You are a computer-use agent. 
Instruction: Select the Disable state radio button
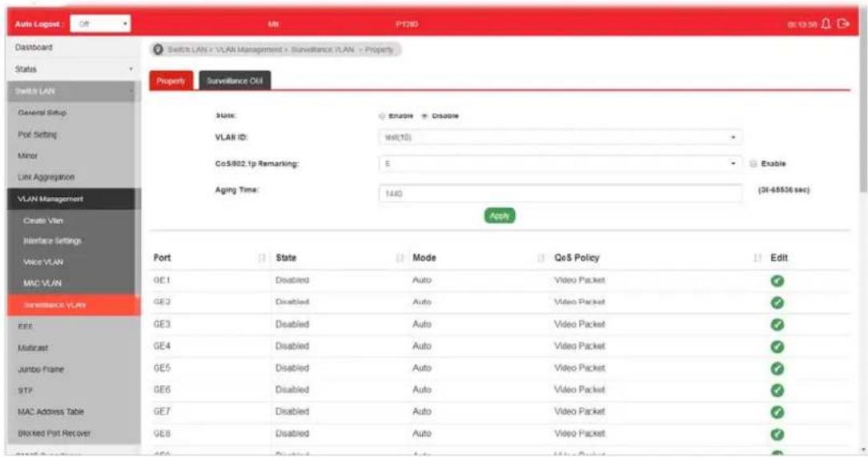click(x=424, y=115)
